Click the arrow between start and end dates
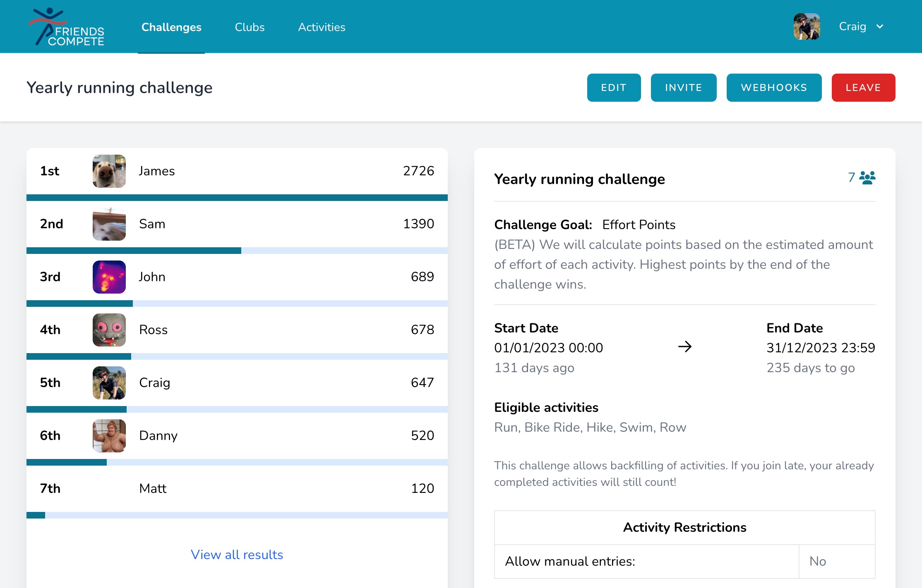This screenshot has width=922, height=588. [x=685, y=347]
